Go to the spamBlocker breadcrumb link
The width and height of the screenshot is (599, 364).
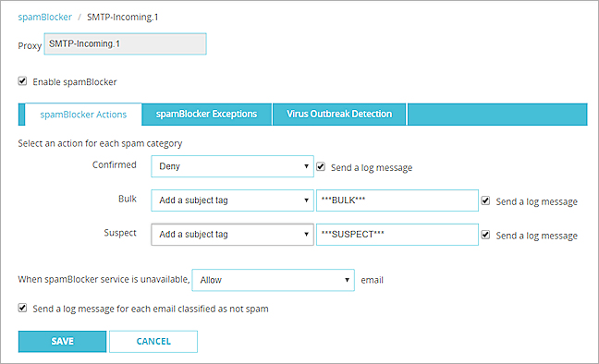coord(44,18)
